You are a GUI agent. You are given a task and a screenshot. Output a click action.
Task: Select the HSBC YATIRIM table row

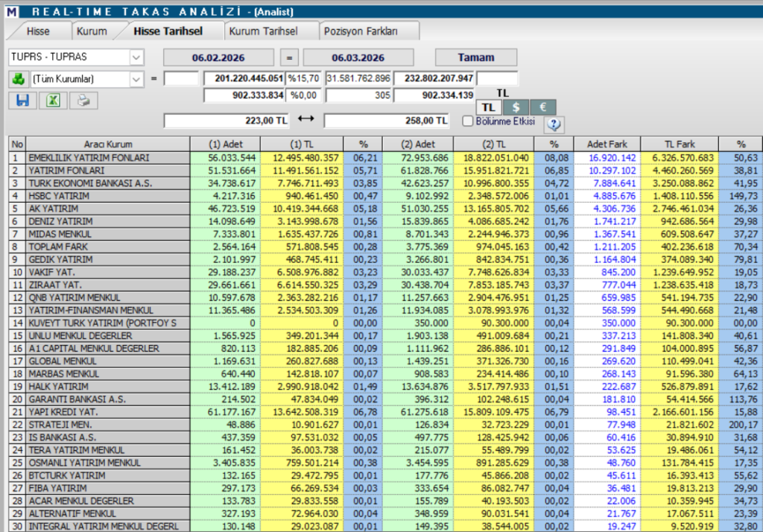(107, 196)
